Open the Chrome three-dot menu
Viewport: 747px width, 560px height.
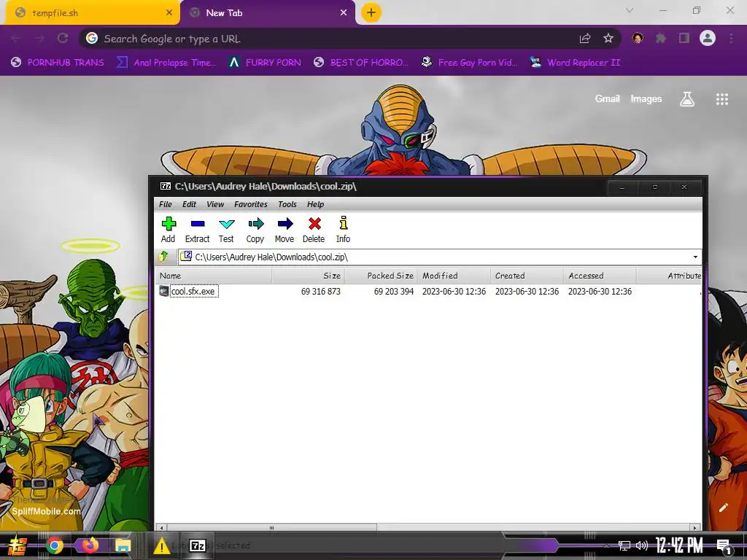(x=731, y=38)
